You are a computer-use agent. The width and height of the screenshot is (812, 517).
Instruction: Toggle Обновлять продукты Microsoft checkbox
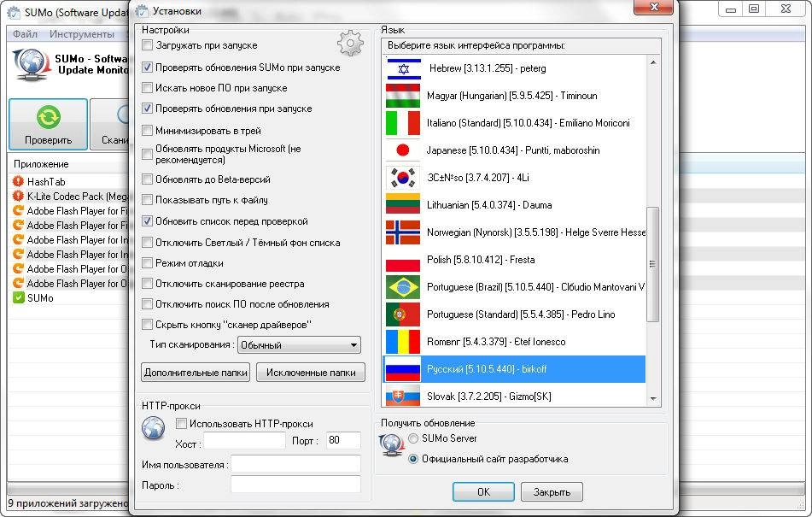(x=147, y=155)
